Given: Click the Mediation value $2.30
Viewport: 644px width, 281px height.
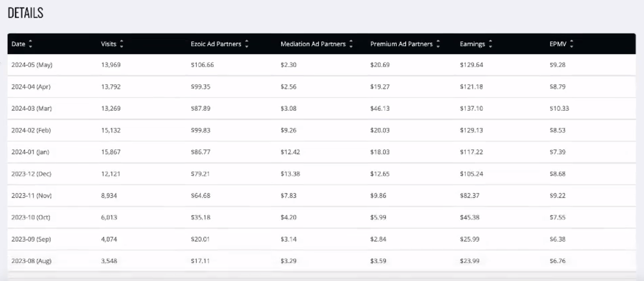Looking at the screenshot, I should [x=289, y=65].
